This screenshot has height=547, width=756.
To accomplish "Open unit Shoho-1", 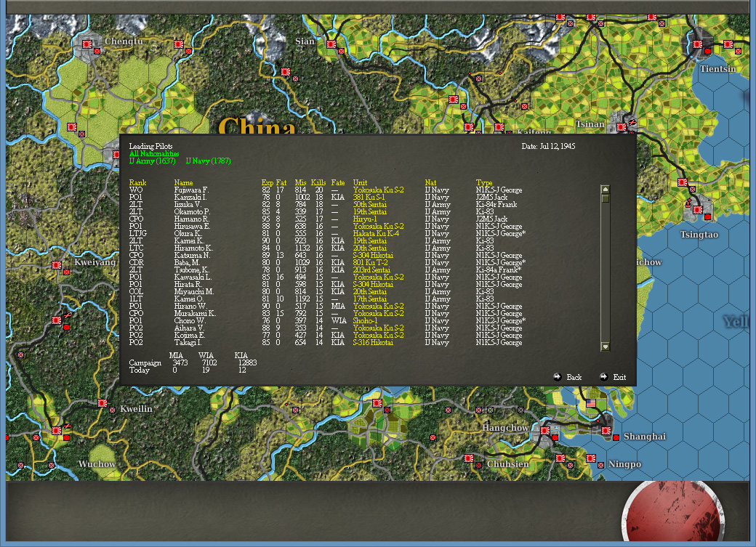I will click(x=365, y=320).
